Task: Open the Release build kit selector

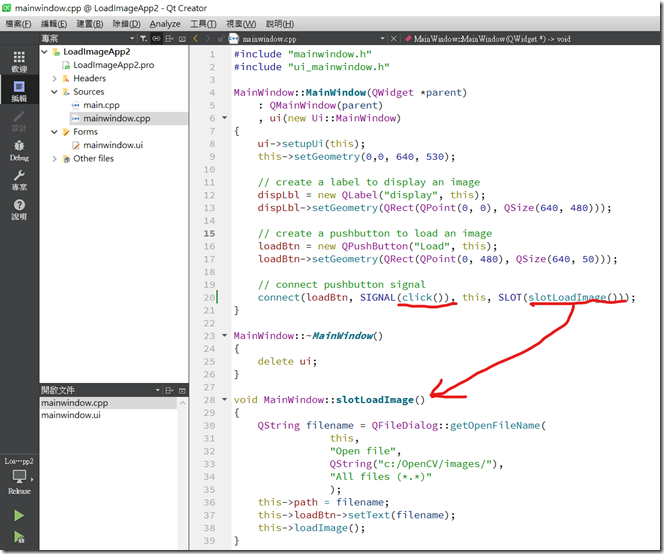Action: click(x=19, y=481)
